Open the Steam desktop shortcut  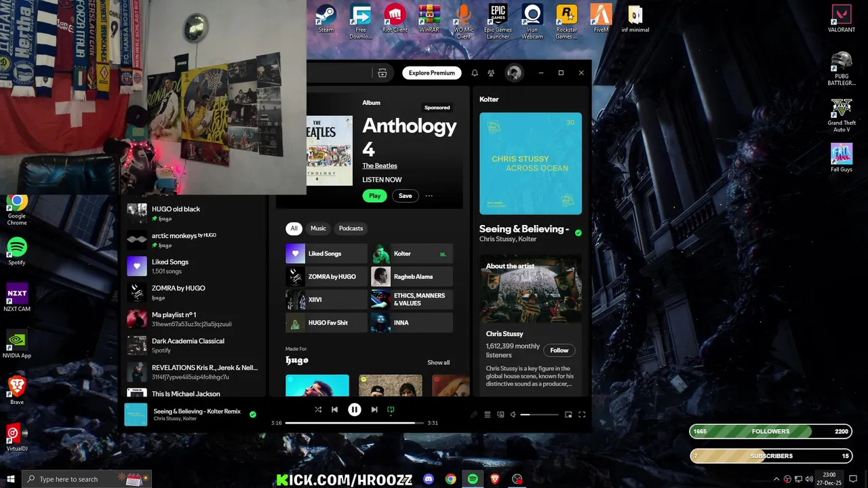(326, 19)
